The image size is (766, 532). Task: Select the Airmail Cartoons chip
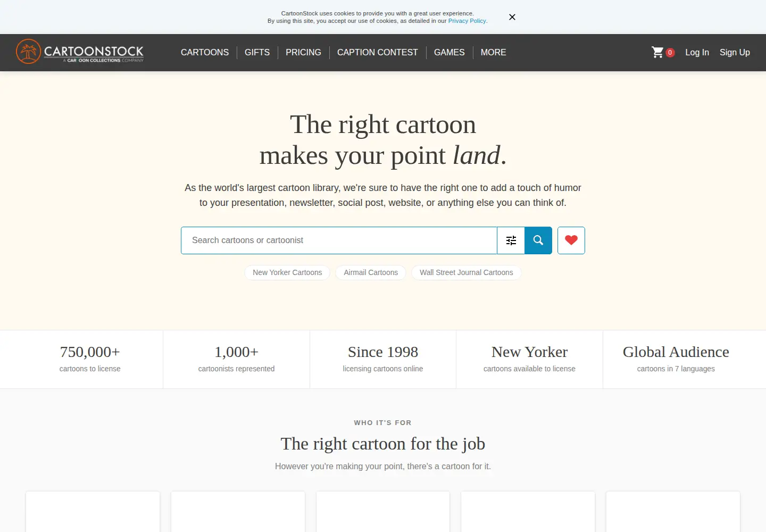coord(371,272)
